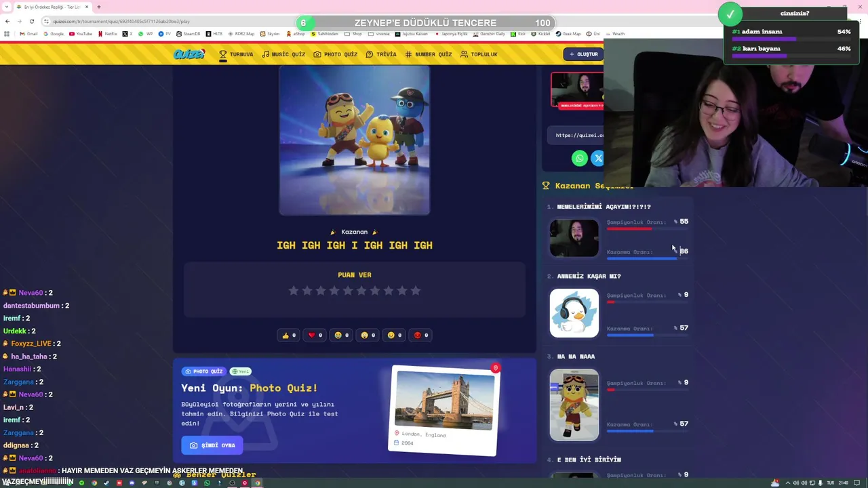The height and width of the screenshot is (488, 868).
Task: Reload the current page
Action: 32,21
